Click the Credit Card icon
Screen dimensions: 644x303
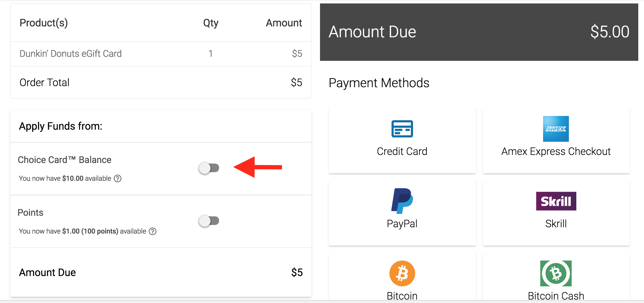pyautogui.click(x=402, y=129)
